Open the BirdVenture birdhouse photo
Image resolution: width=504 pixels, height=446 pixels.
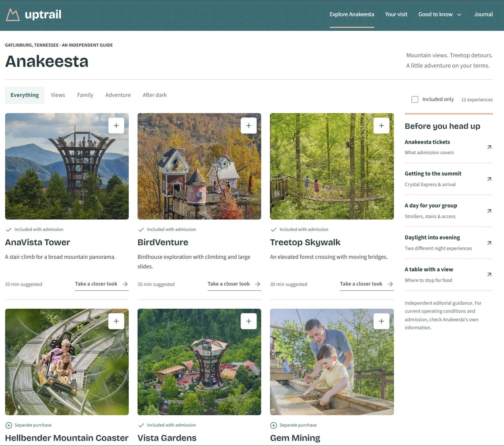(x=199, y=166)
